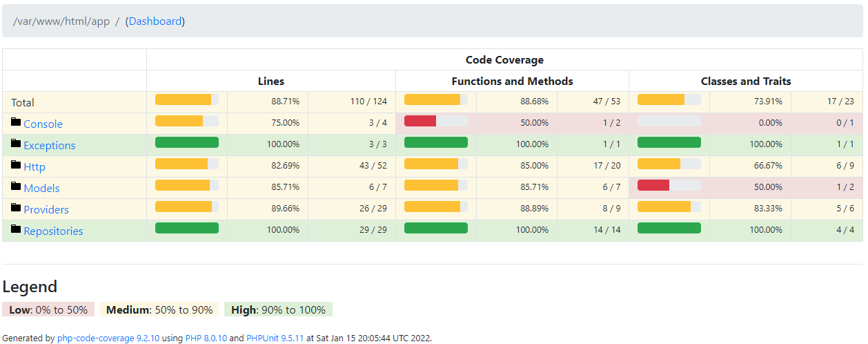
Task: Open the Providers directory link
Action: point(46,209)
